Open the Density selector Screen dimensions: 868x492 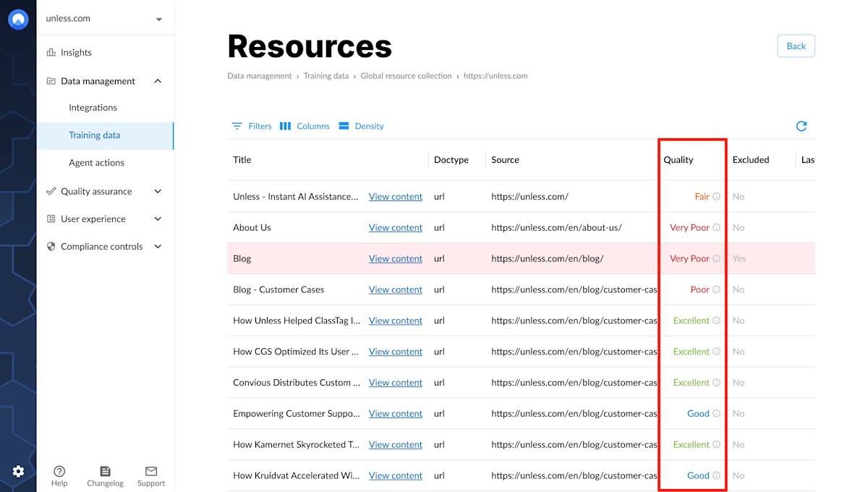pos(361,126)
